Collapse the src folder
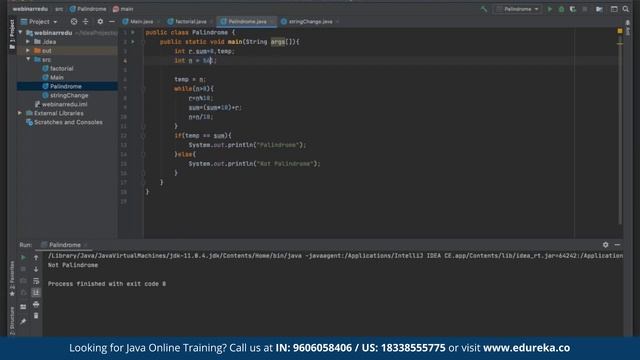 28,60
